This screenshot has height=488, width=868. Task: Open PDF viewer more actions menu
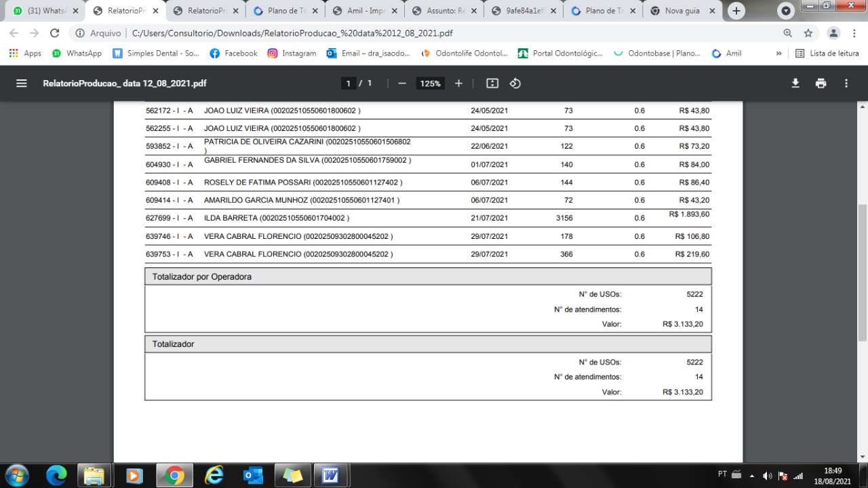pyautogui.click(x=846, y=83)
